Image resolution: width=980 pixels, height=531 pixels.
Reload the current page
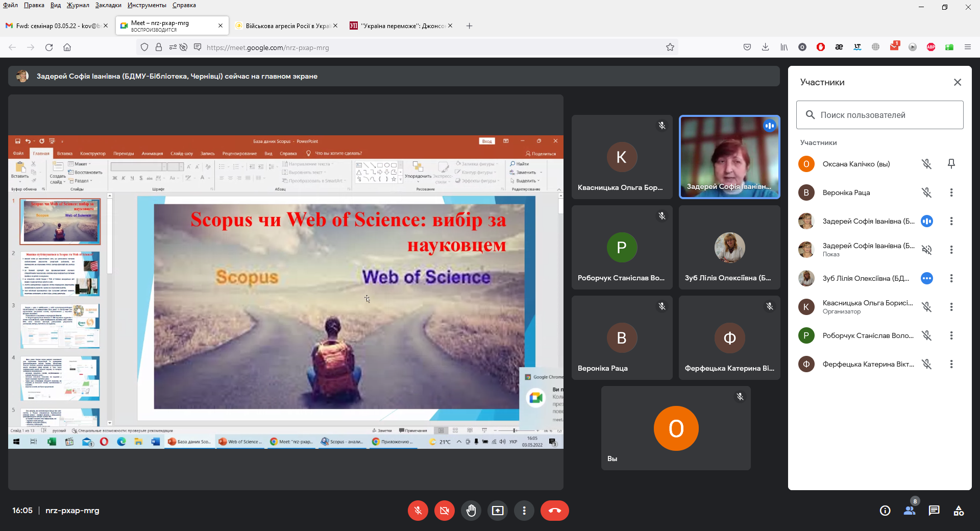point(49,47)
